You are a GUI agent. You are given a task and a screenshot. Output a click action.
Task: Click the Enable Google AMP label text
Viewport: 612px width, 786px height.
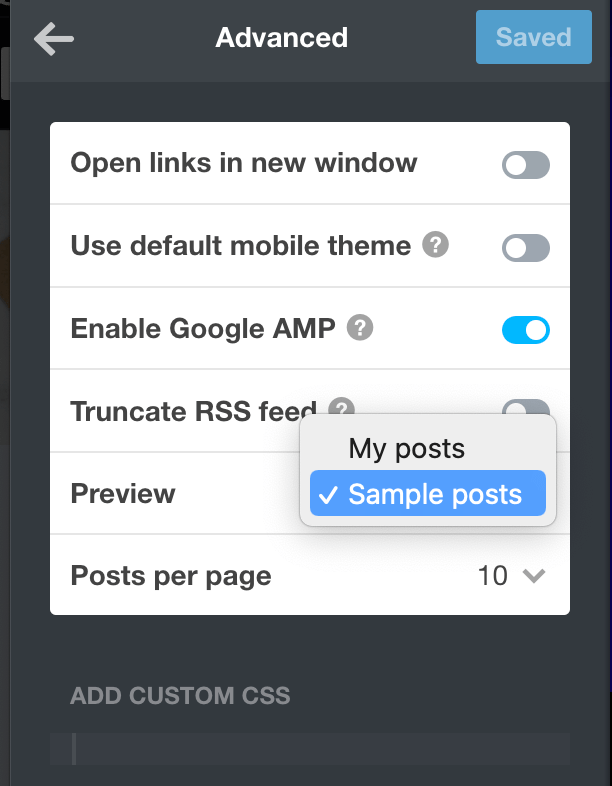[203, 328]
